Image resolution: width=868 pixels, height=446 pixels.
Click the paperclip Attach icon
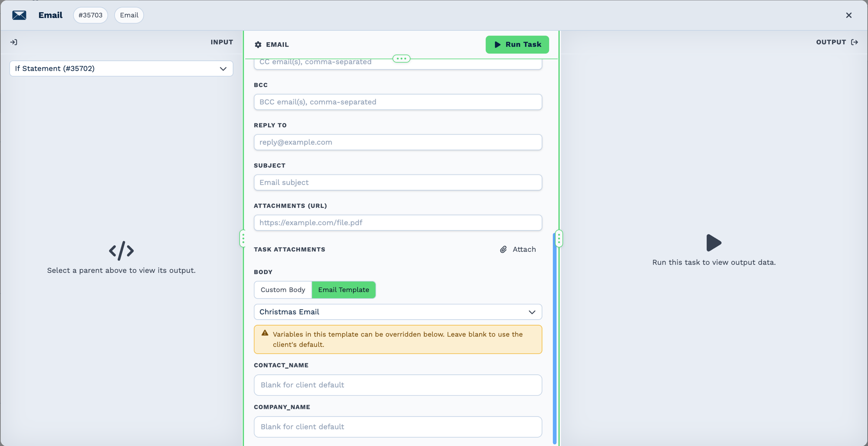coord(503,249)
